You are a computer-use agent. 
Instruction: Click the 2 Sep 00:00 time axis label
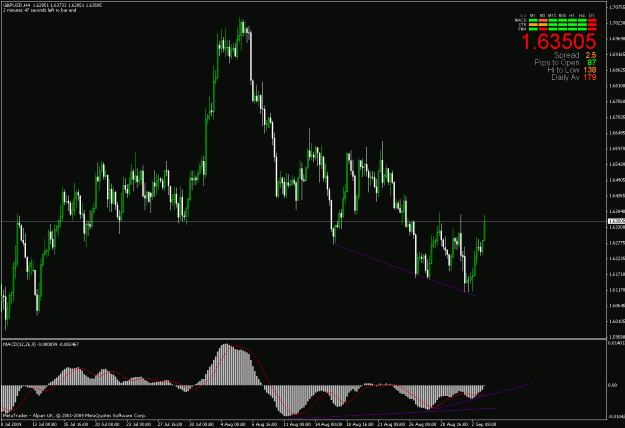(x=483, y=425)
